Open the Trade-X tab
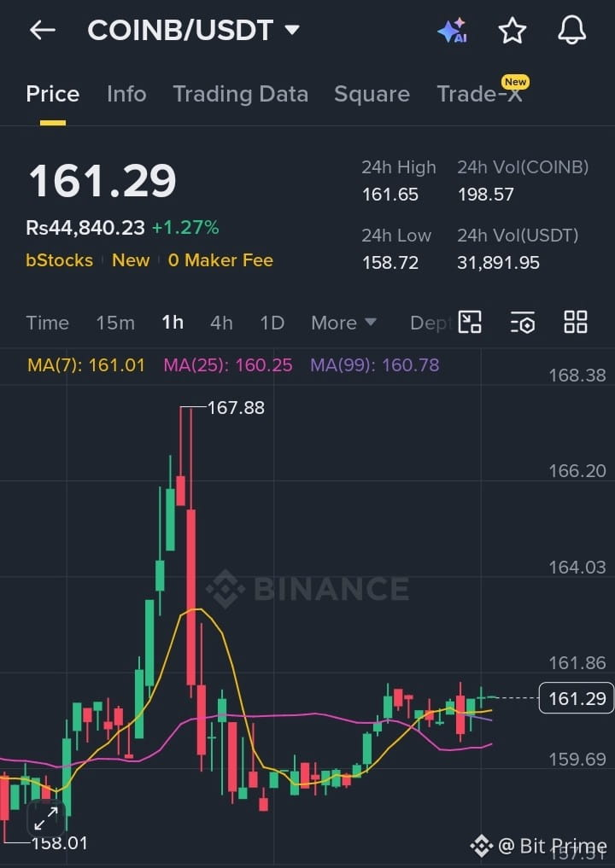Viewport: 615px width, 868px height. pyautogui.click(x=479, y=94)
